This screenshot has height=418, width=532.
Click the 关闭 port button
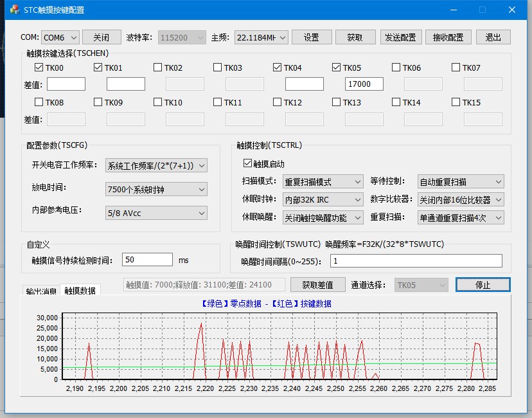[x=102, y=37]
